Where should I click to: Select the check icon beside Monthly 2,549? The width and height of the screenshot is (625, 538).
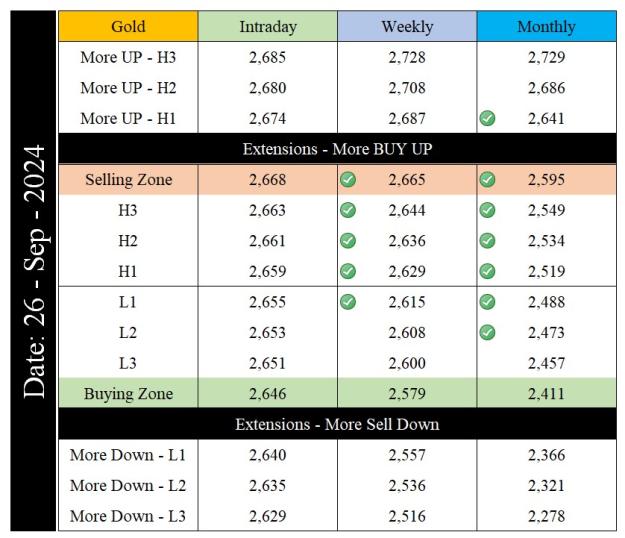(x=487, y=210)
